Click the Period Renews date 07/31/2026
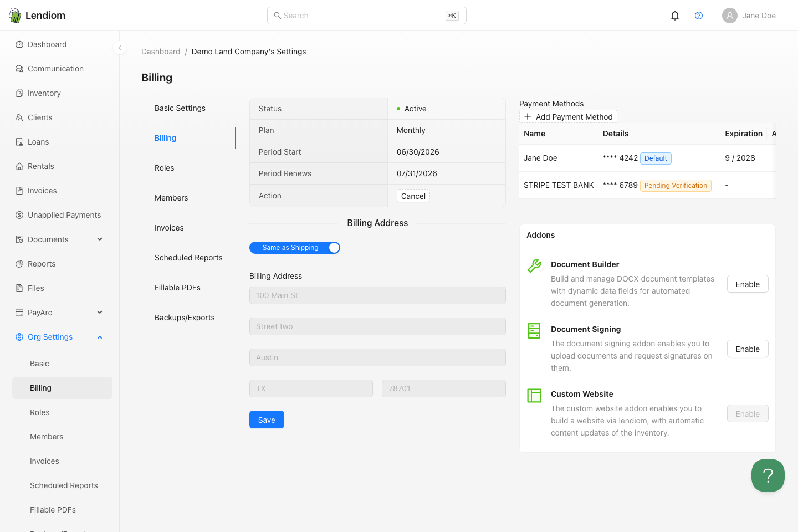This screenshot has width=798, height=532. [x=417, y=173]
